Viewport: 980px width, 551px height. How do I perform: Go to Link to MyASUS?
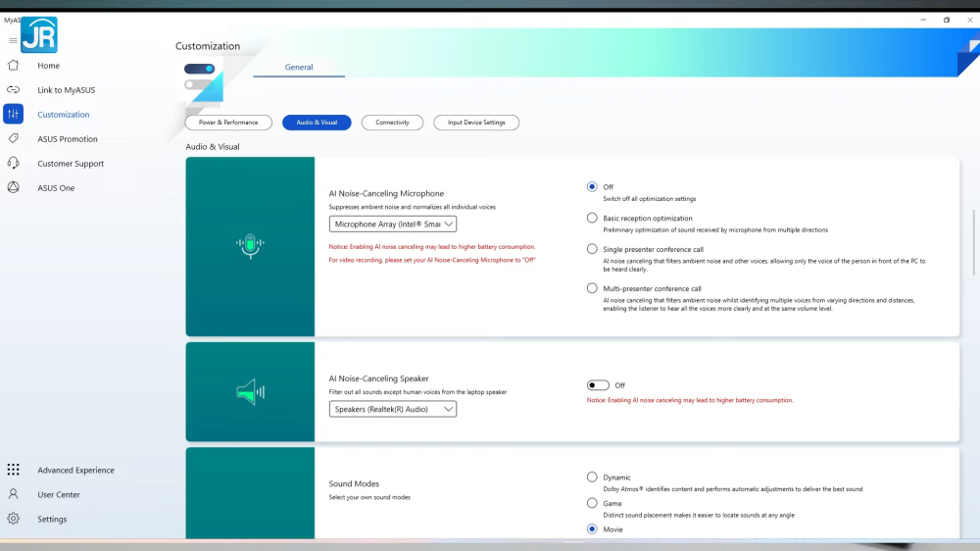pos(67,89)
